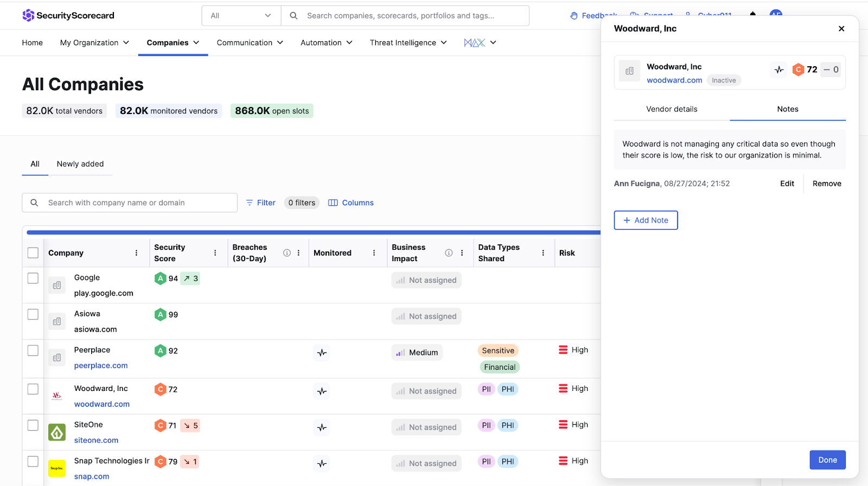The width and height of the screenshot is (868, 486).
Task: Check the Woodward, Inc row checkbox
Action: (x=33, y=389)
